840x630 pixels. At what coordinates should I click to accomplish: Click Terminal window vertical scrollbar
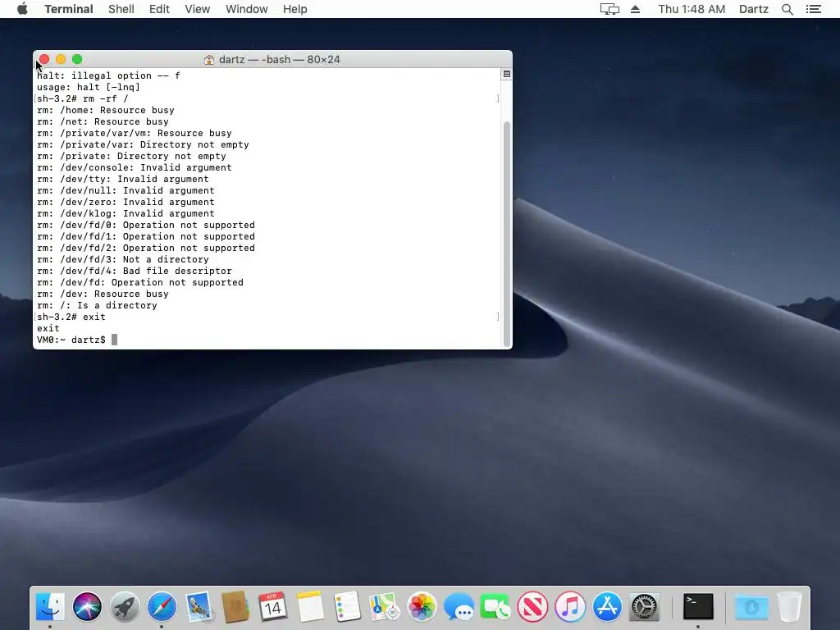[507, 234]
